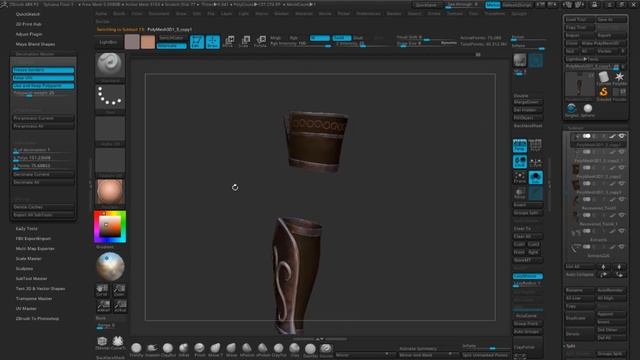Open the Brush menu
640x360 pixels.
click(119, 13)
